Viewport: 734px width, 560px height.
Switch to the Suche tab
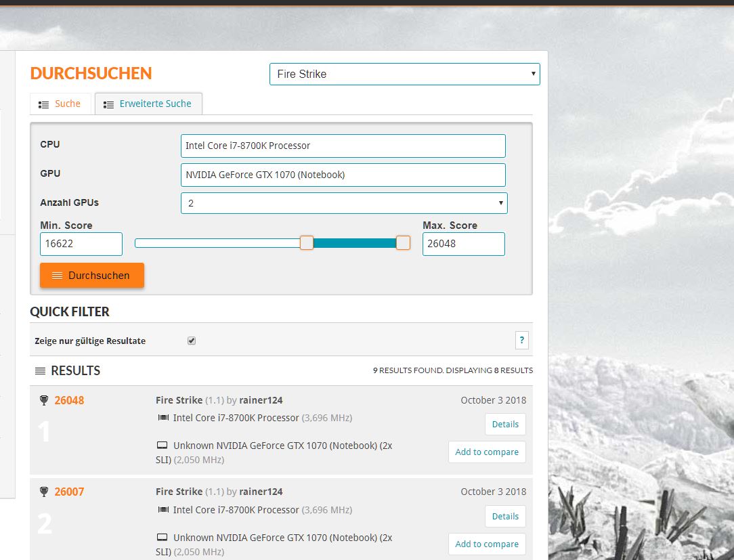coord(60,104)
